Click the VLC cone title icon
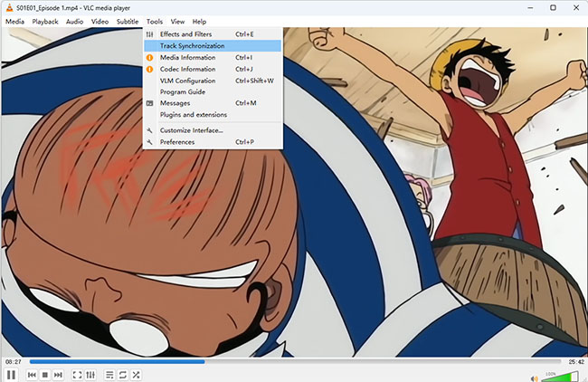 click(9, 7)
